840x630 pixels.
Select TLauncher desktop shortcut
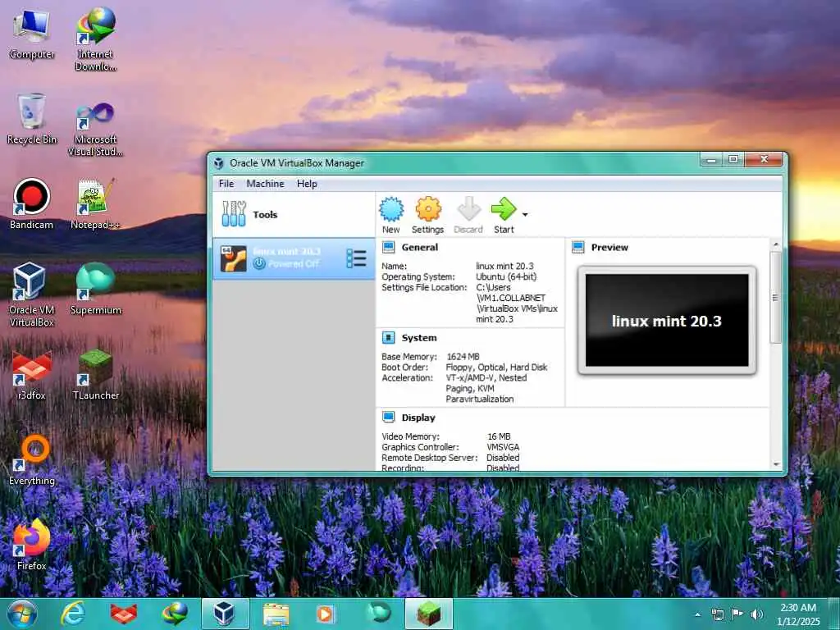pos(95,375)
